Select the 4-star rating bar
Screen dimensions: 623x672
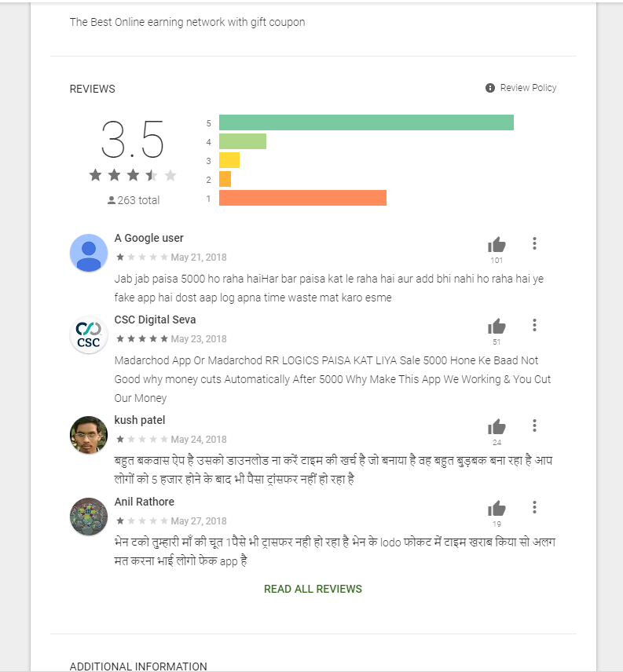coord(243,141)
